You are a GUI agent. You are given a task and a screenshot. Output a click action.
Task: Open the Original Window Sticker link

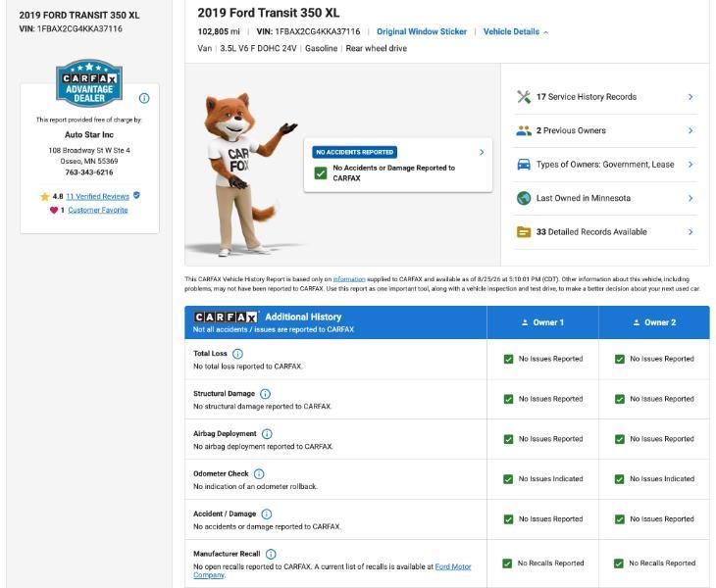422,31
